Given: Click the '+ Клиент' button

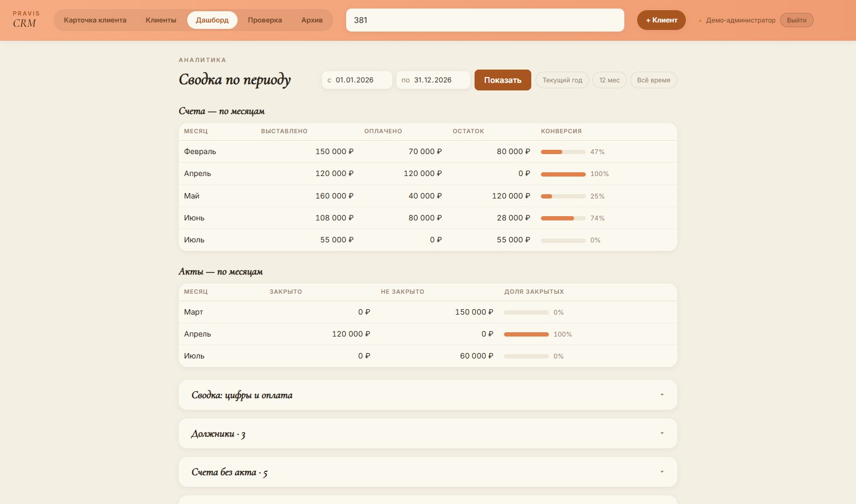Looking at the screenshot, I should 661,20.
